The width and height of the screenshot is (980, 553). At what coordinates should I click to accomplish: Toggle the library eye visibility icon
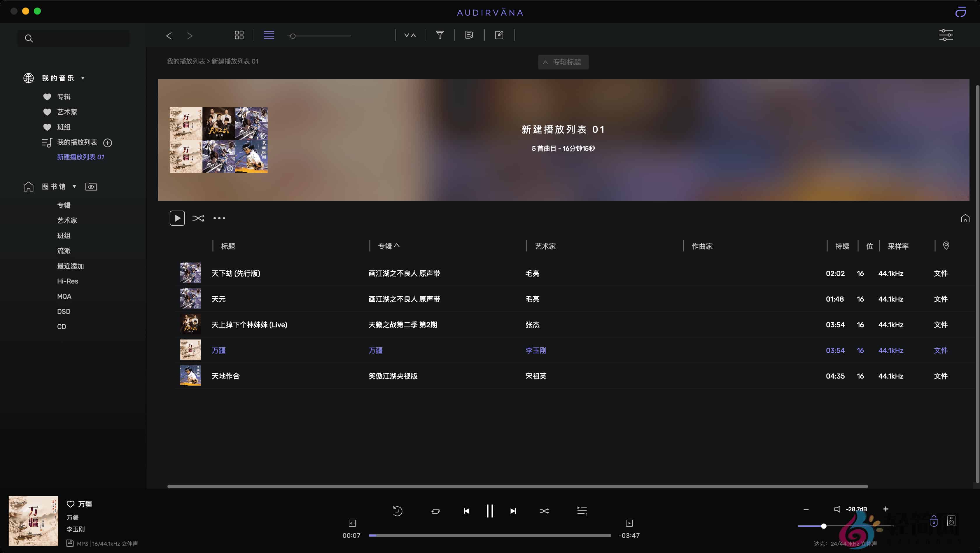pyautogui.click(x=91, y=187)
